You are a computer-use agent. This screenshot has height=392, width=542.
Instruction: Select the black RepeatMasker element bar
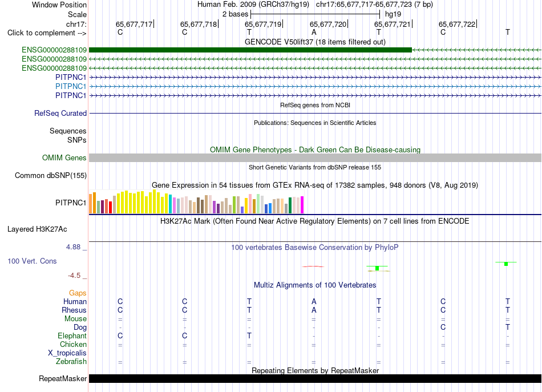click(x=315, y=378)
